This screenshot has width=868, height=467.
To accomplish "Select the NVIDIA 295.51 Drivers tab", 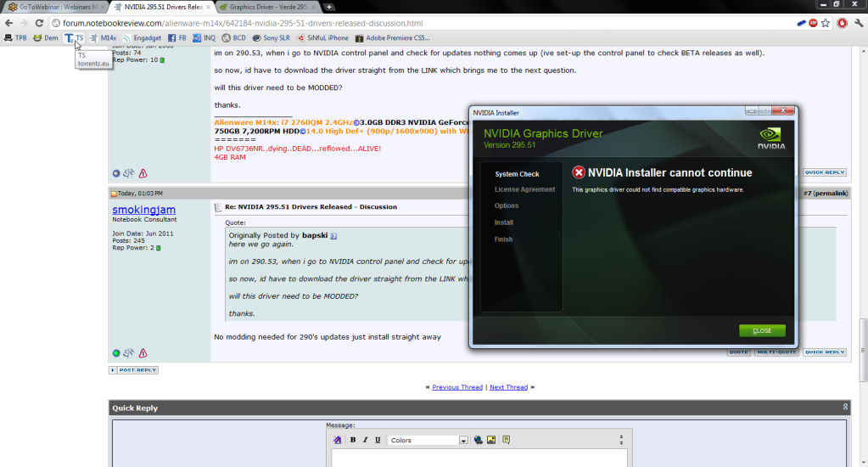I will coord(160,7).
